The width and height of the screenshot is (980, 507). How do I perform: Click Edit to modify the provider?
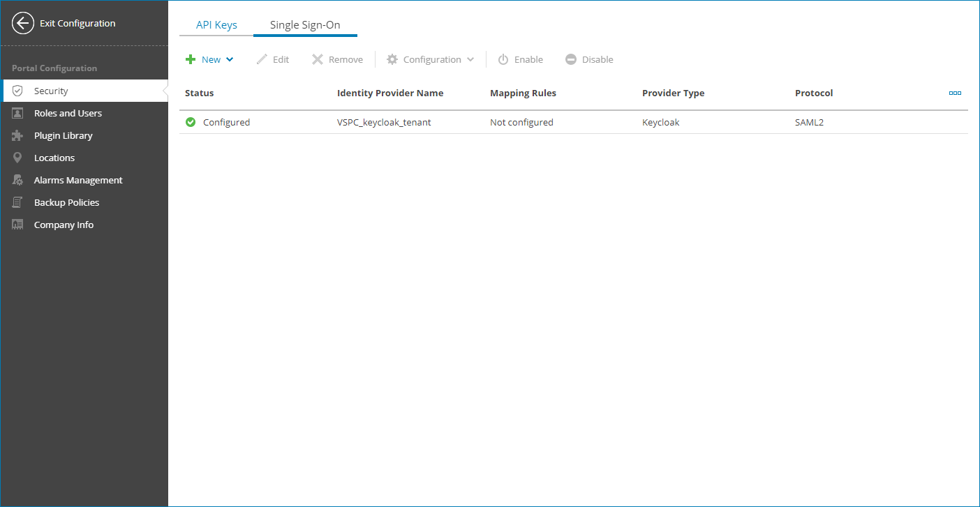point(273,59)
